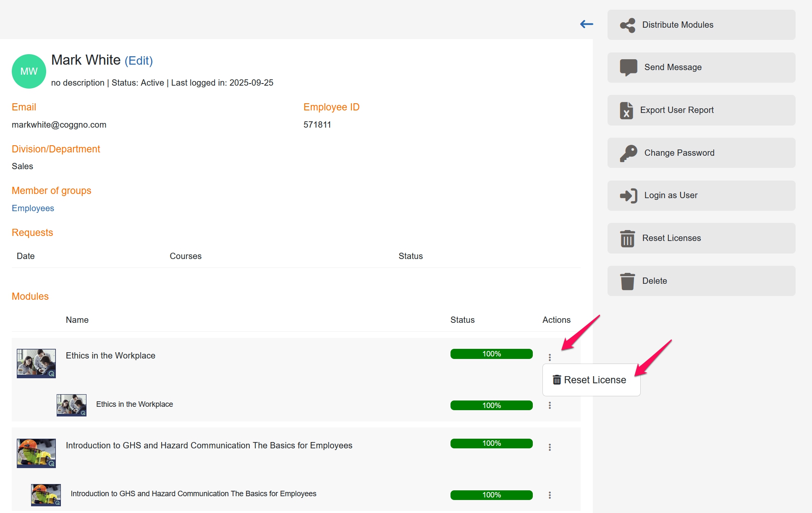Viewport: 812px width, 513px height.
Task: Click parent Introduction to GHS module name
Action: [209, 445]
